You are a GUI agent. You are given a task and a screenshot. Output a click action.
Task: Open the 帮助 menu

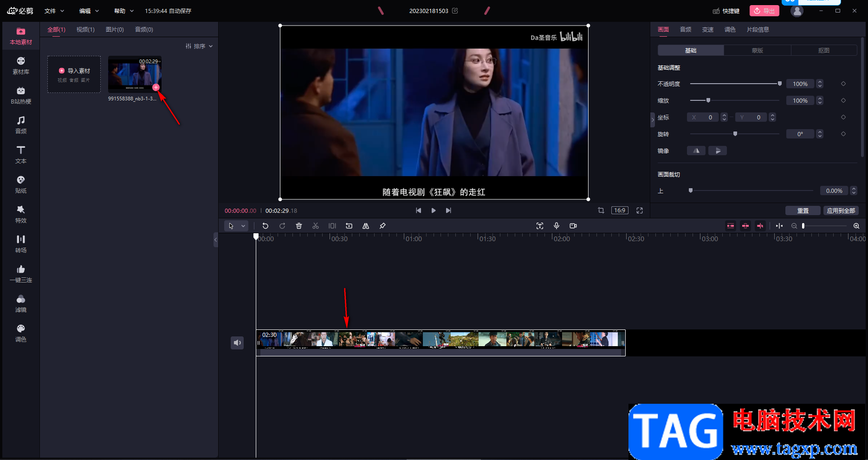point(124,11)
